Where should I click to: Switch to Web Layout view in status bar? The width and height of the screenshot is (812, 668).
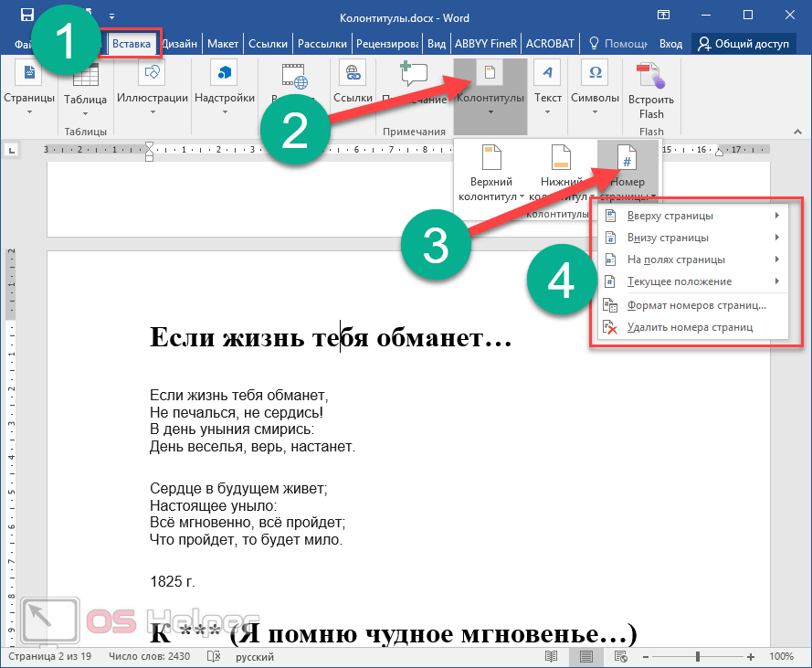[618, 657]
